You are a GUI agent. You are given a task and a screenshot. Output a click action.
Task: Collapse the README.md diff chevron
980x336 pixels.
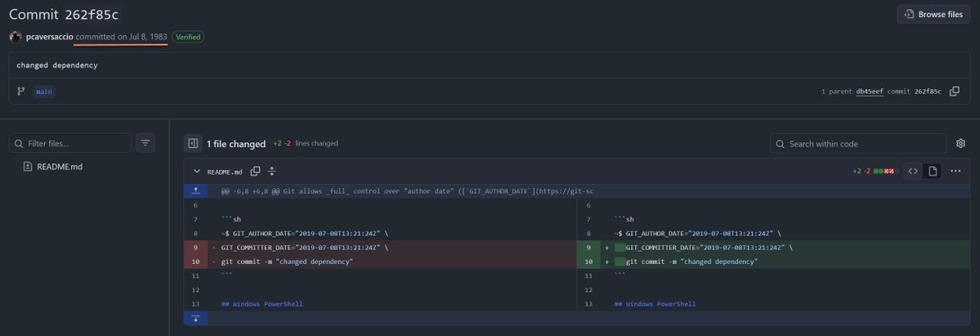[197, 172]
